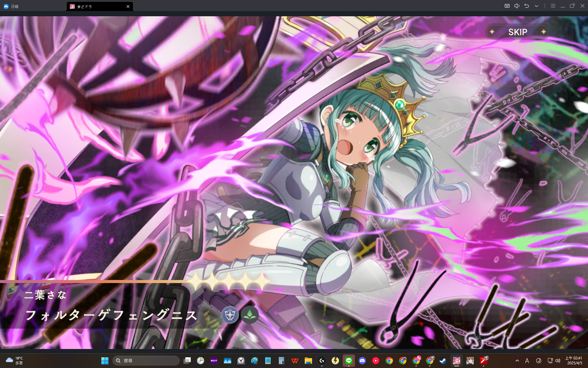
Task: Close the まどドラ tab
Action: point(128,6)
